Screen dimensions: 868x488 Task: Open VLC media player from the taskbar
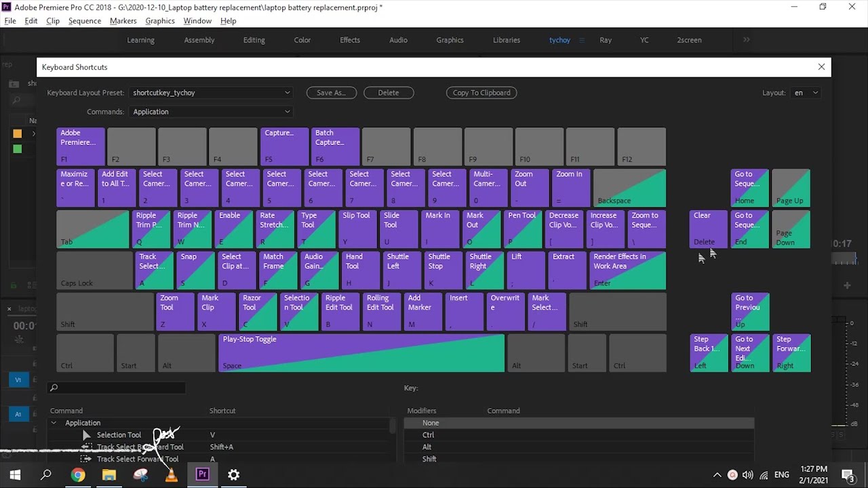click(172, 474)
